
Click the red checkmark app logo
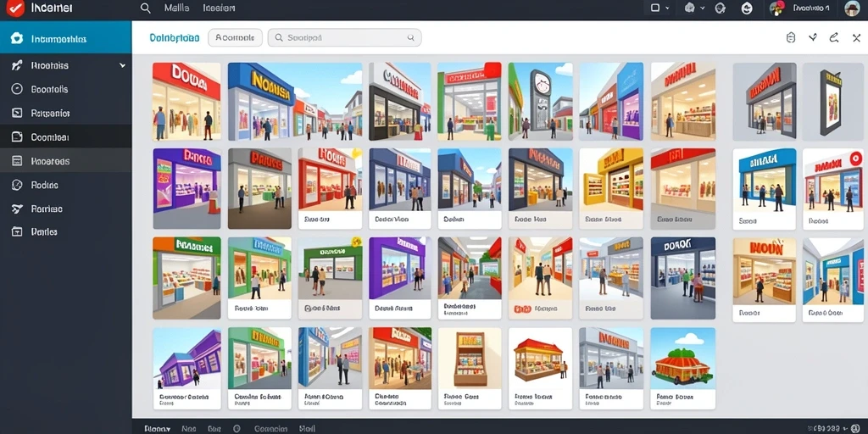pos(15,8)
